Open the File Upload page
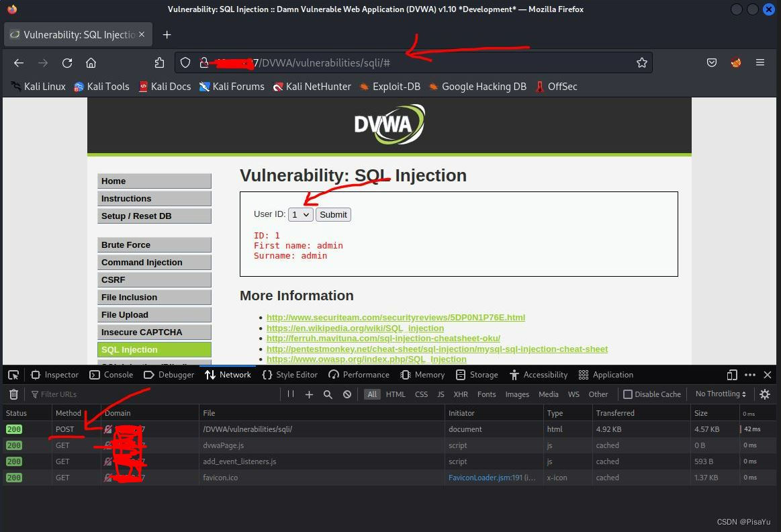Viewport: 781px width, 532px height. tap(154, 315)
